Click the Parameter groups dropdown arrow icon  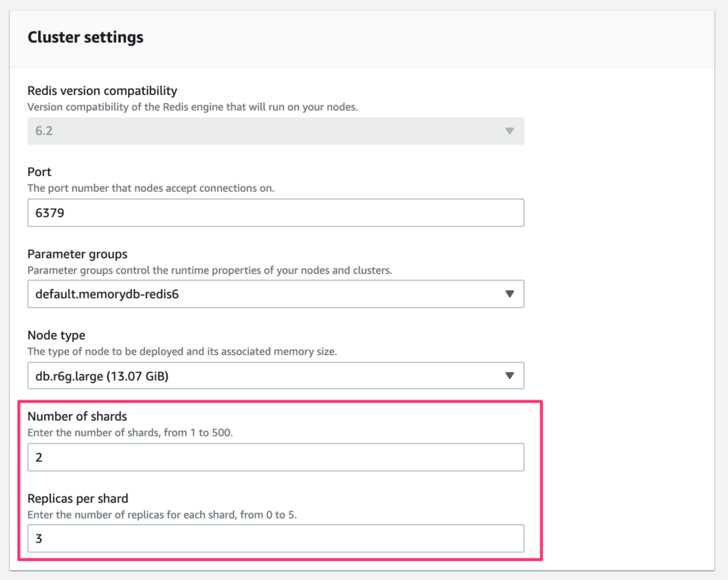(x=510, y=294)
